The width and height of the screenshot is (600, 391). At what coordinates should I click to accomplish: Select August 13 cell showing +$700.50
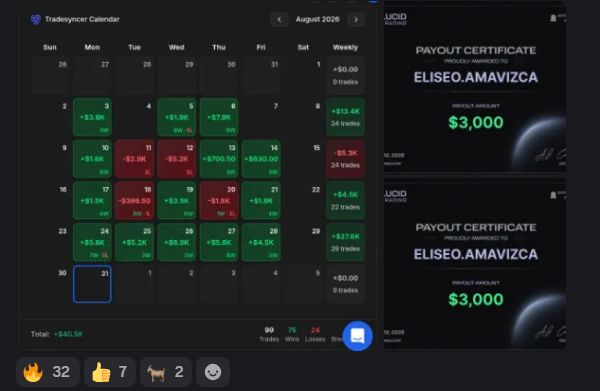[219, 159]
